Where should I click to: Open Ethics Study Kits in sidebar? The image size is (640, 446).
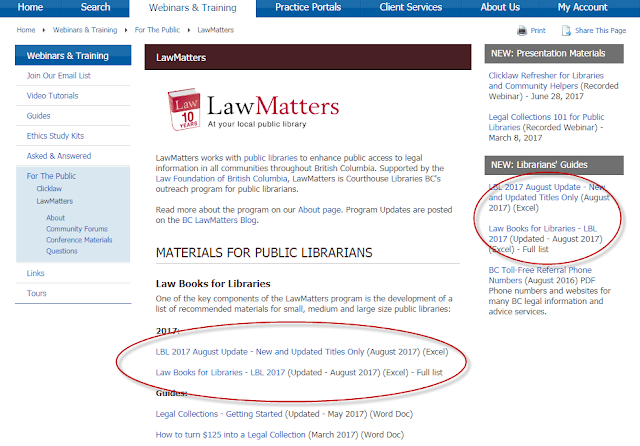click(x=55, y=135)
